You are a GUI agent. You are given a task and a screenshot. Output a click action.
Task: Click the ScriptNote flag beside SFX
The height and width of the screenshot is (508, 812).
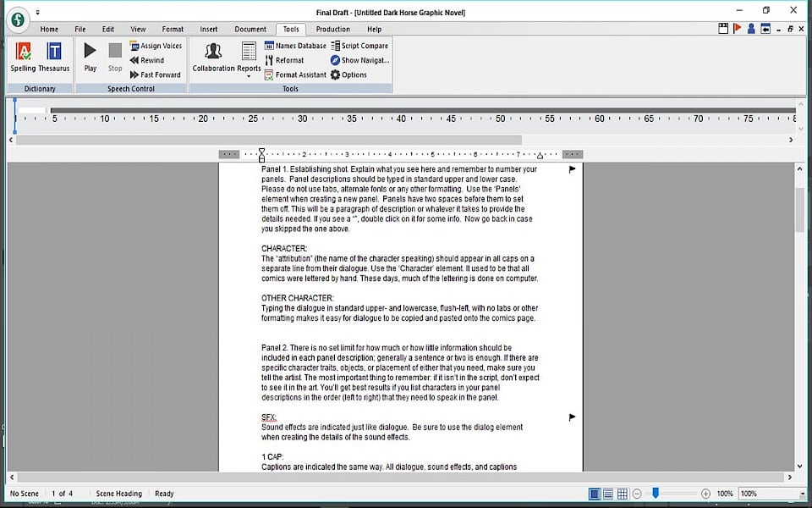point(573,417)
